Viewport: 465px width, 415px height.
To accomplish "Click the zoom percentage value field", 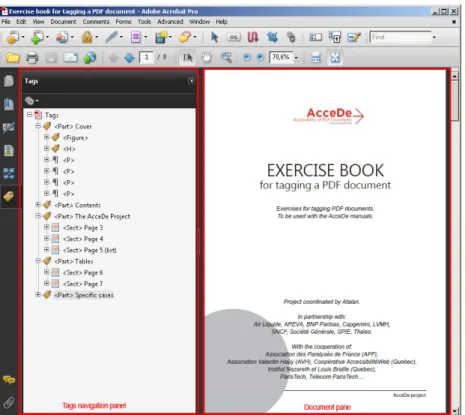I will point(281,57).
